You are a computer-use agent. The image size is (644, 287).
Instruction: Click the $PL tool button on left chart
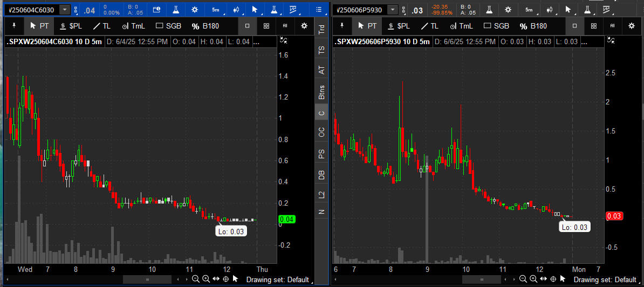tap(70, 26)
